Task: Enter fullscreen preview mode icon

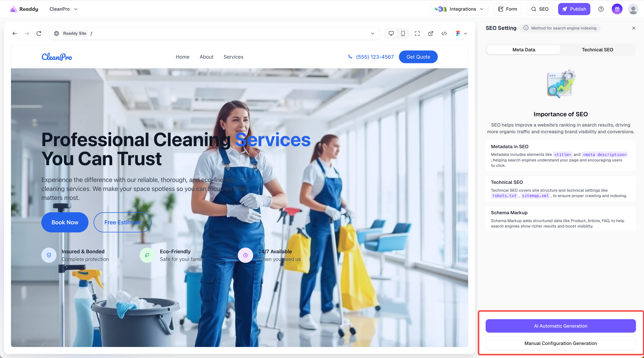Action: [x=417, y=34]
